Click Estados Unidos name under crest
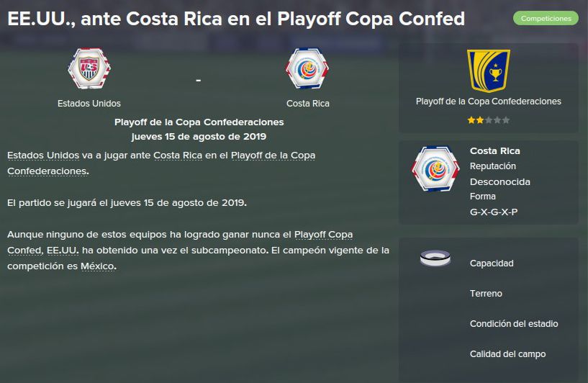The image size is (588, 383). click(89, 104)
